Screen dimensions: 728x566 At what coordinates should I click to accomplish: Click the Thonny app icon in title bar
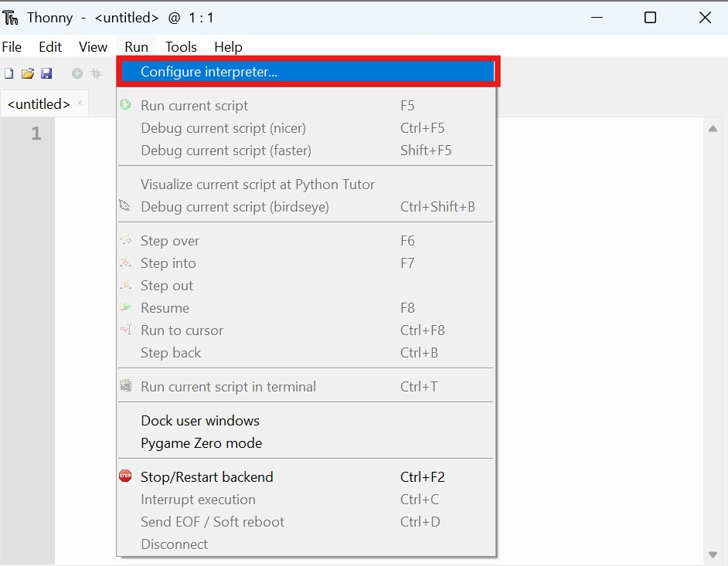click(x=10, y=18)
